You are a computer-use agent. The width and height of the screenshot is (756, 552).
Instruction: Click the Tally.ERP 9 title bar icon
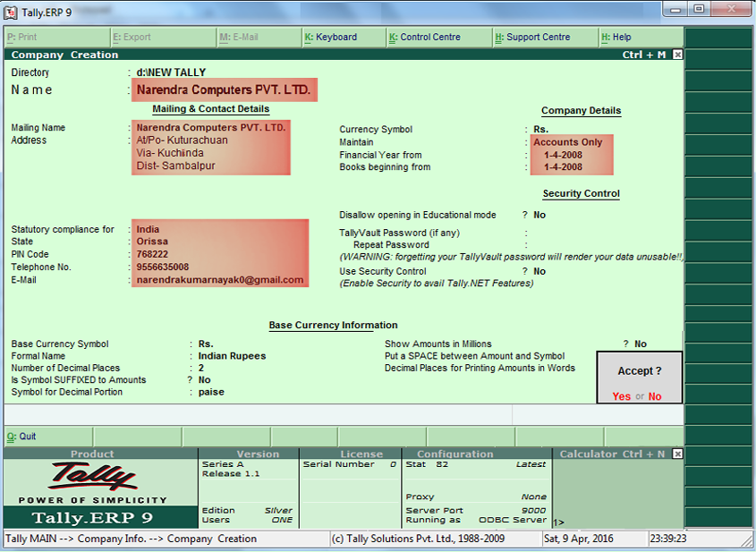[11, 13]
